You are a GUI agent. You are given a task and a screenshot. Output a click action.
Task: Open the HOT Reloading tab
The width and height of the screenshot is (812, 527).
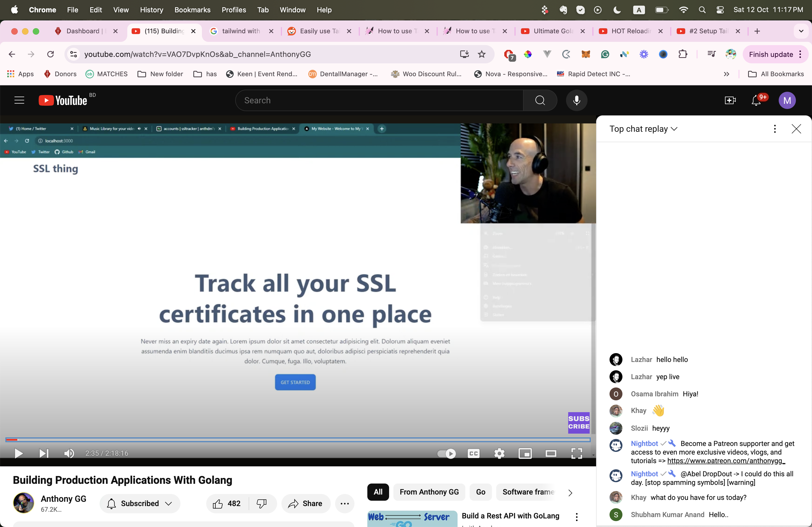[x=631, y=31]
